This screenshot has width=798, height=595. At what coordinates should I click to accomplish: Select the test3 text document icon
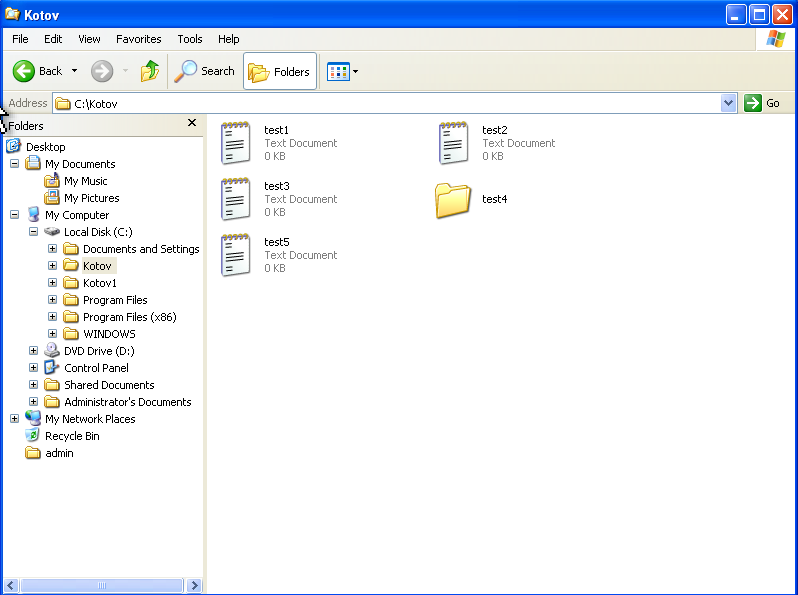(x=236, y=199)
